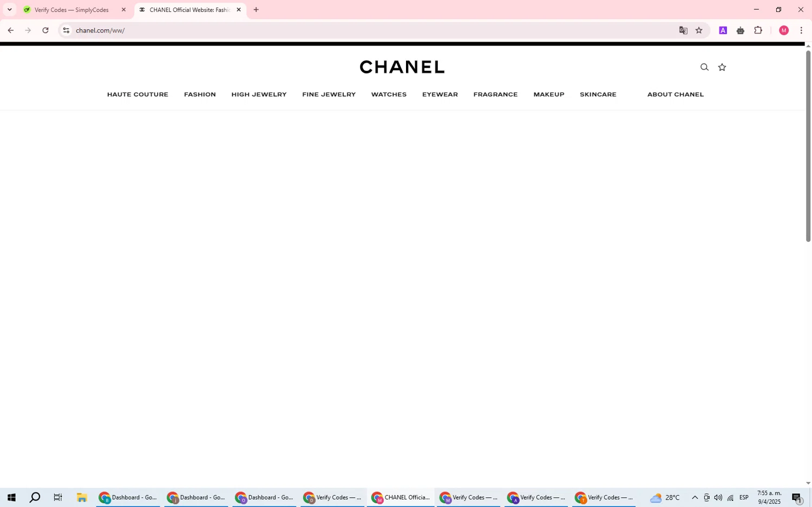Open the Extensions puzzle menu
The width and height of the screenshot is (812, 507).
point(758,30)
